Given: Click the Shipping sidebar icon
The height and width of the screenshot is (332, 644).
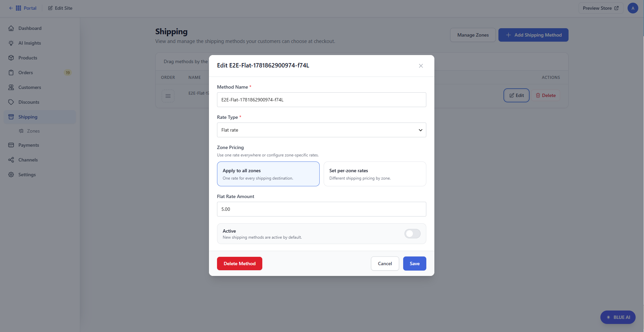Looking at the screenshot, I should tap(11, 117).
